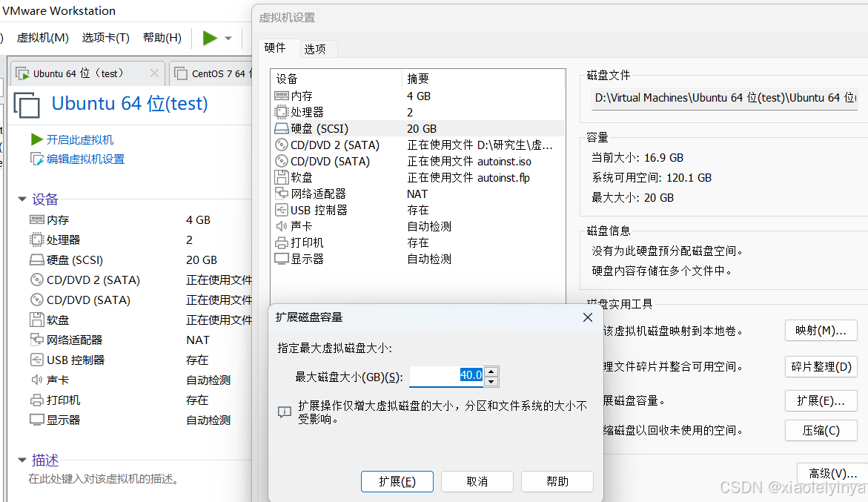Select 打印机 icon in settings hardware list

(282, 242)
